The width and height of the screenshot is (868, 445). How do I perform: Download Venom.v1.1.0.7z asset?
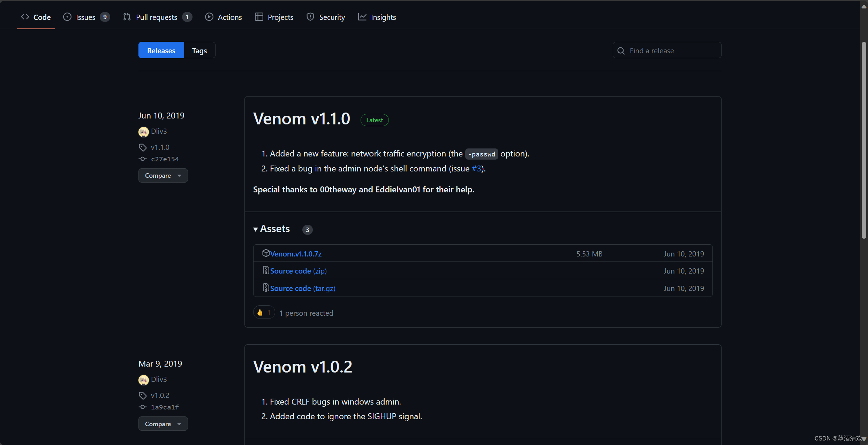pos(295,254)
